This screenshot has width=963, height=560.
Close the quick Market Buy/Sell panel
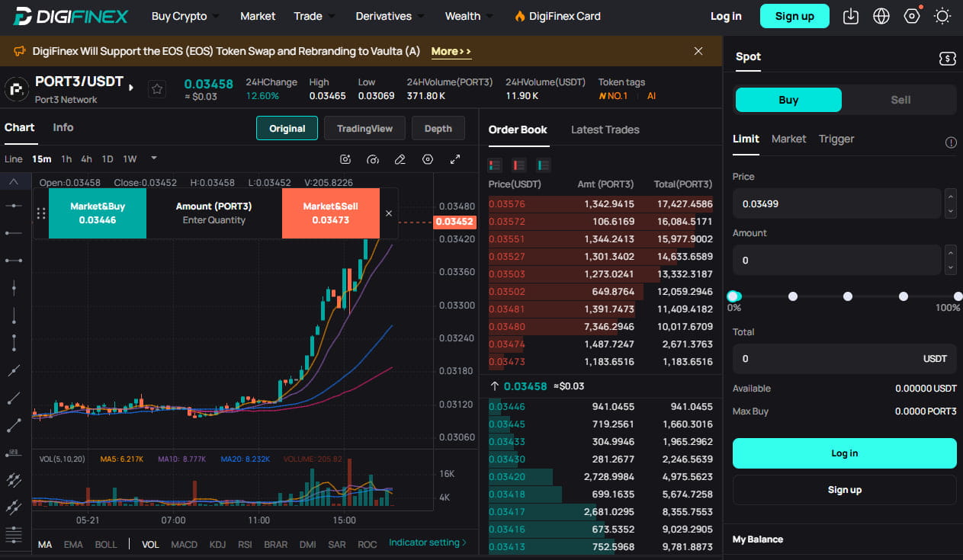coord(389,213)
